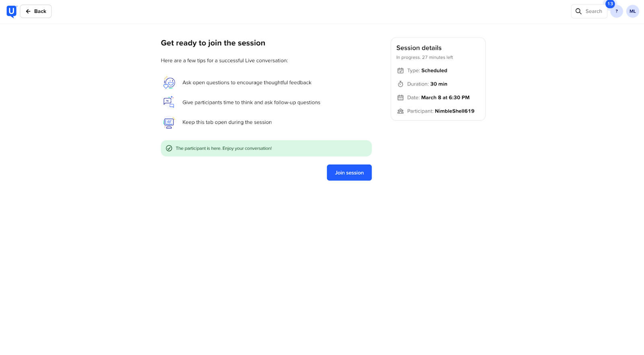Go back using the Back button
Viewport: 644px width, 355px height.
point(36,11)
